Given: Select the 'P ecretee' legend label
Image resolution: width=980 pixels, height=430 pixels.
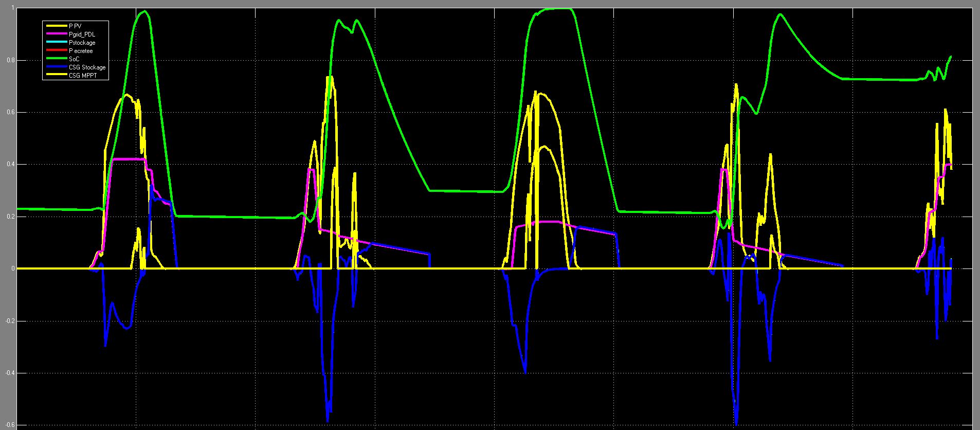Looking at the screenshot, I should pyautogui.click(x=81, y=51).
